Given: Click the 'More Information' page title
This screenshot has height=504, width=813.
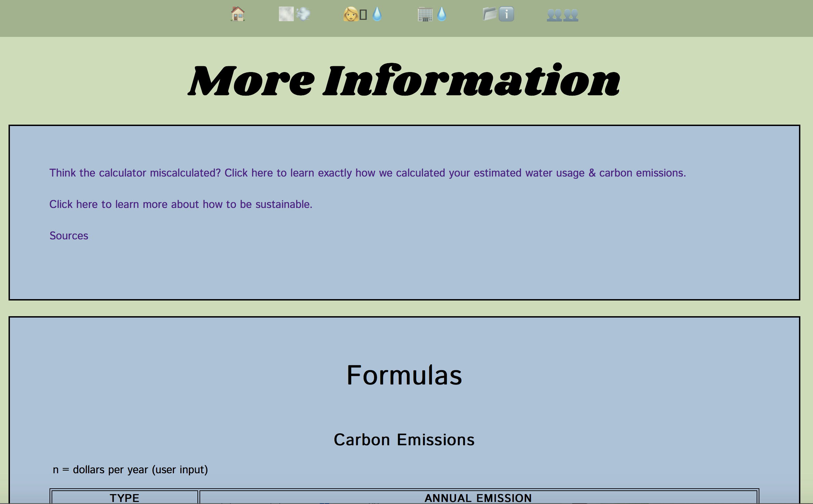Looking at the screenshot, I should click(x=404, y=81).
